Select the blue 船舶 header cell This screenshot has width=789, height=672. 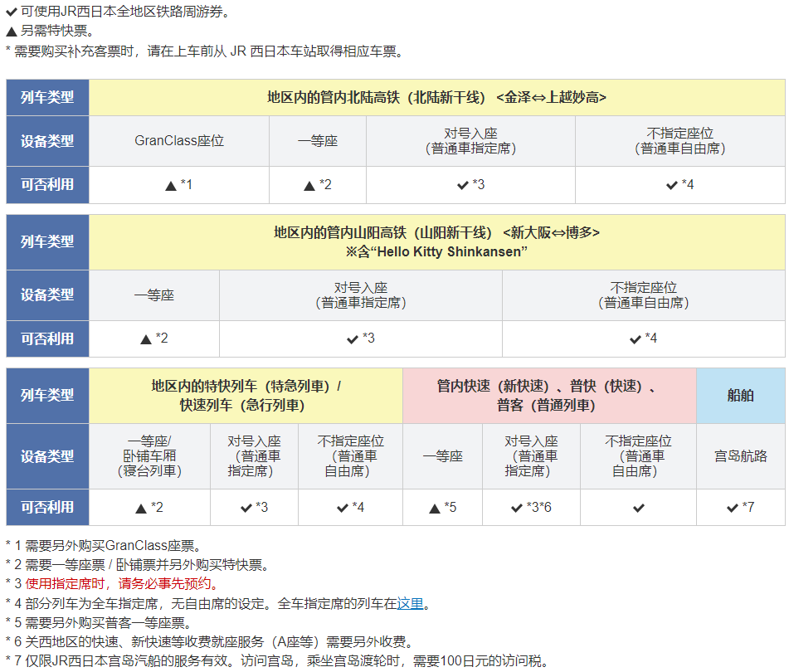point(740,396)
